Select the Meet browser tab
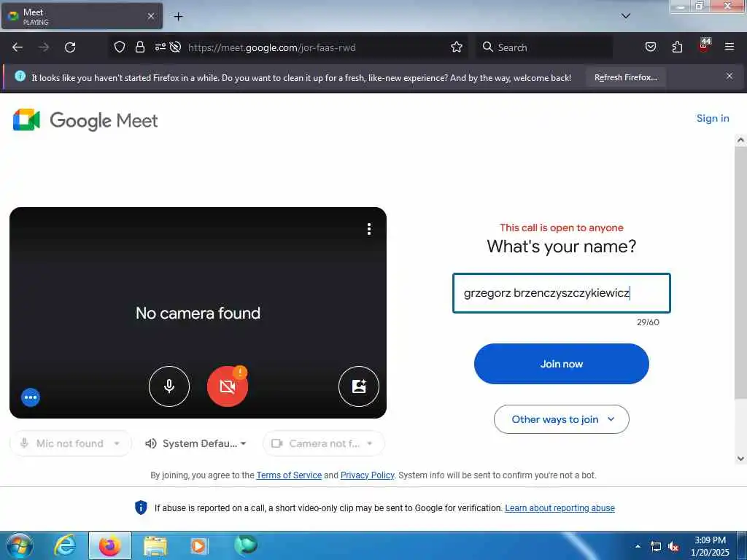 click(82, 16)
